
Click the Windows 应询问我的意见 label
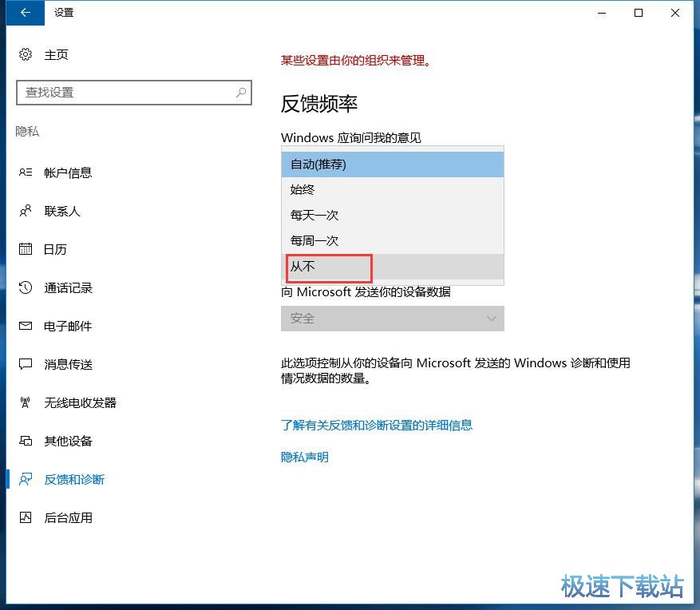(x=351, y=137)
